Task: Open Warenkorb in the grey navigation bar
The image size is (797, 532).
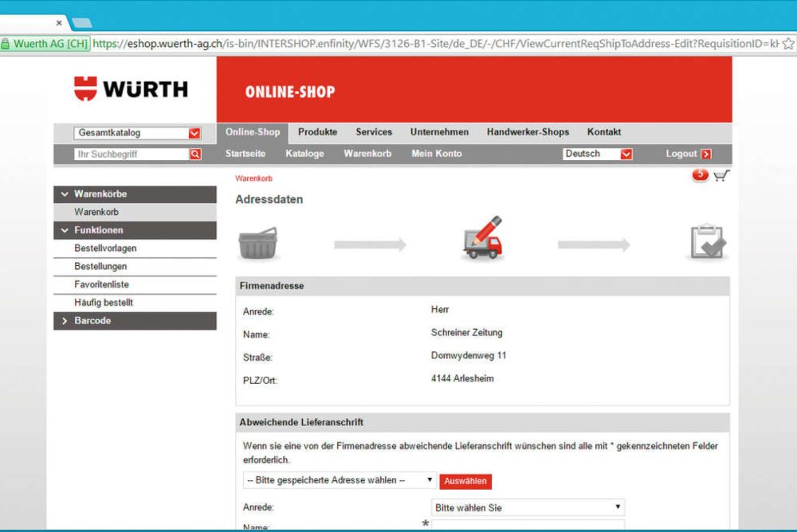Action: pos(367,154)
